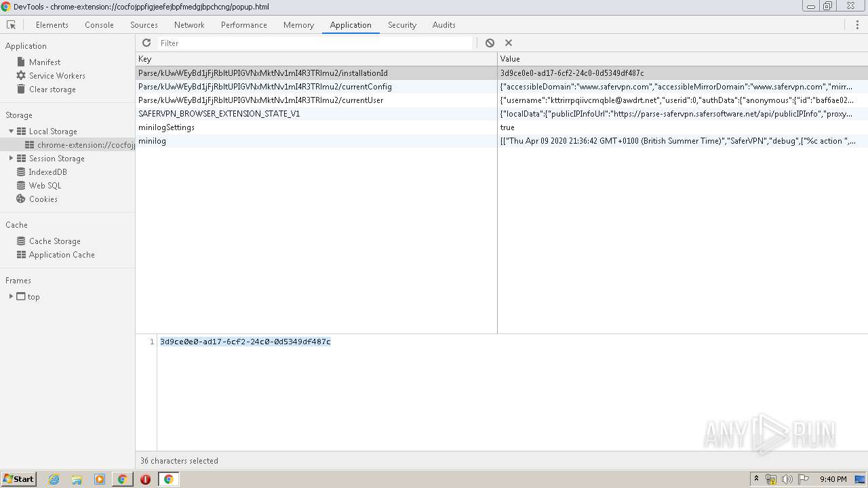Select the minilogSettings key row
This screenshot has height=488, width=868.
tap(316, 127)
